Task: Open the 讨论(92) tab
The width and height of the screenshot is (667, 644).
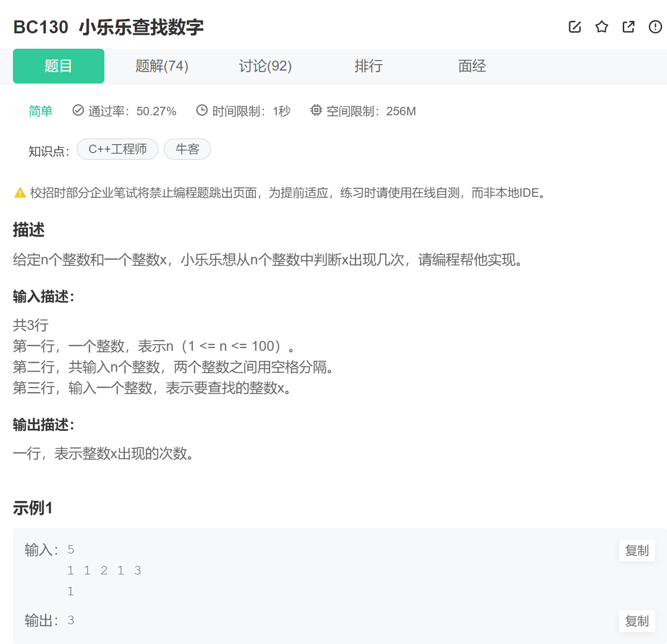Action: coord(265,66)
